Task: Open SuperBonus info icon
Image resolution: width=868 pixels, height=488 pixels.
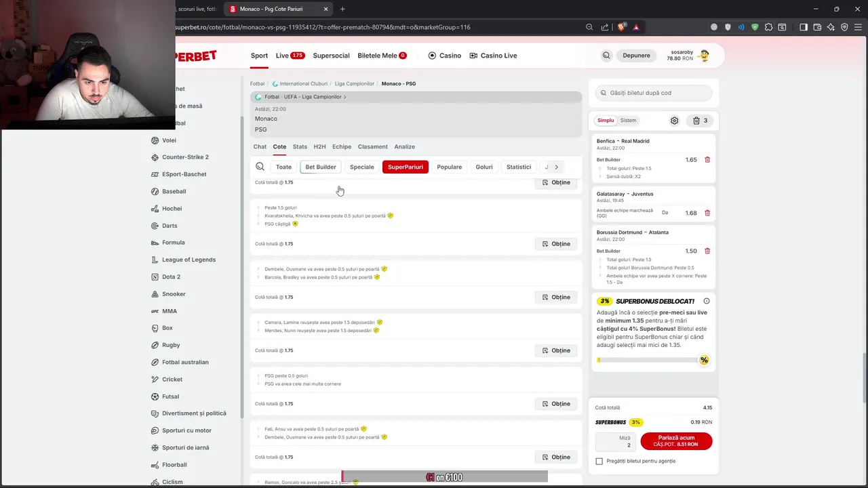Action: pos(707,301)
